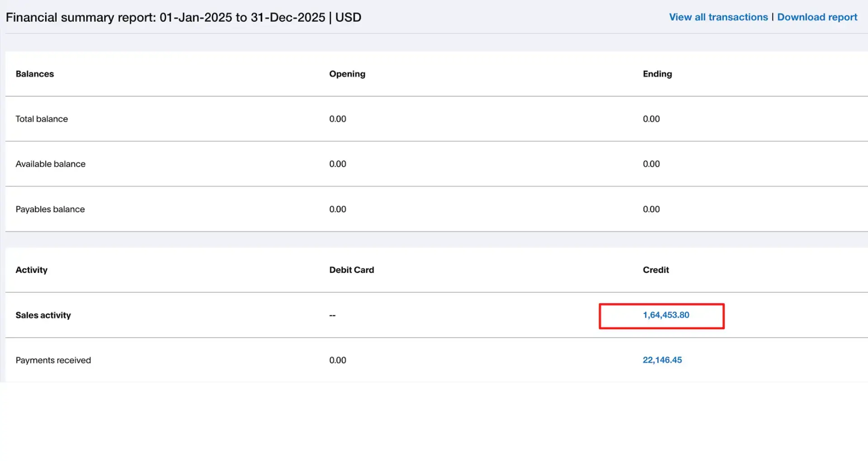Screen dimensions: 868x461
Task: Open the View all transactions link
Action: coord(718,17)
